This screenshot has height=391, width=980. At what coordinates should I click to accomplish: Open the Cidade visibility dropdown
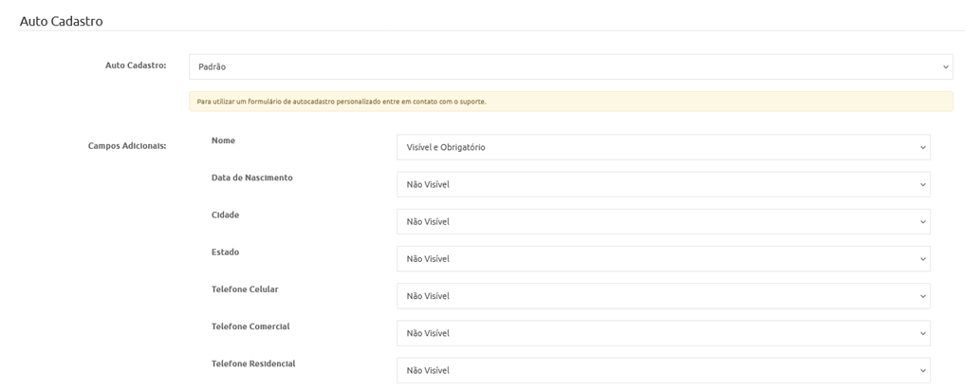662,221
